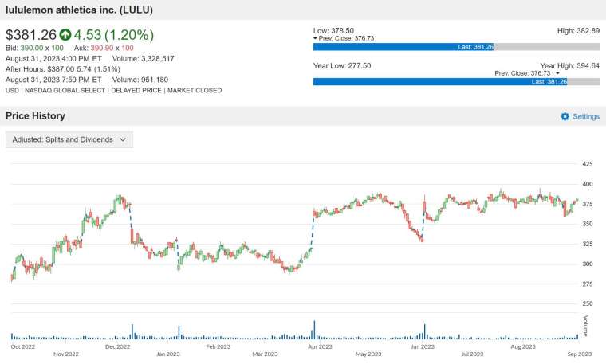Click the Oct 2022 axis label
Viewport: 606px width, 364px height.
23,346
